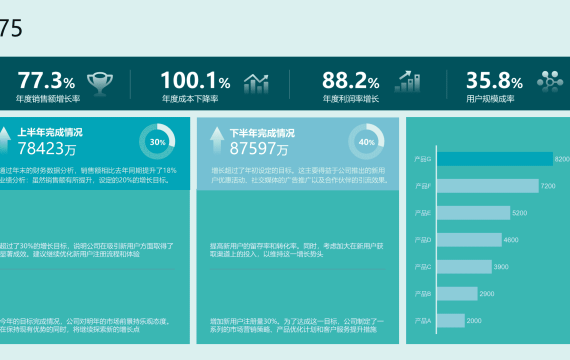The height and width of the screenshot is (360, 570).
Task: Click the 用户规模成率 label
Action: click(x=490, y=99)
